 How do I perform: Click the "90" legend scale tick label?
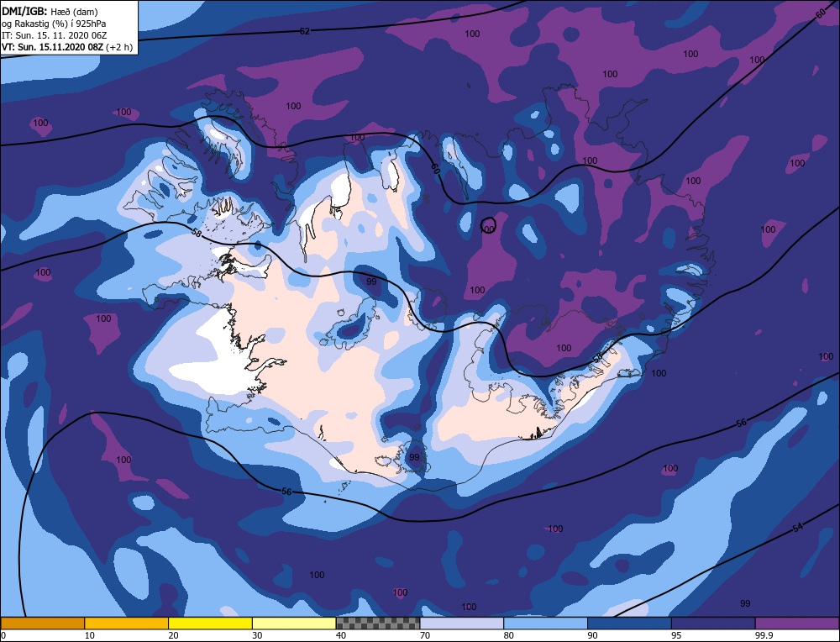[592, 635]
